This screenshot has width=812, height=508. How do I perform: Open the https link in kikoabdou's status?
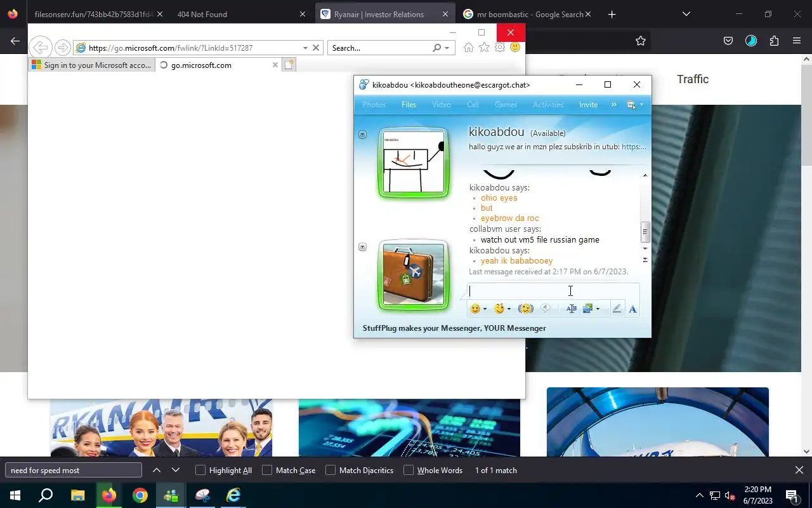[634, 147]
